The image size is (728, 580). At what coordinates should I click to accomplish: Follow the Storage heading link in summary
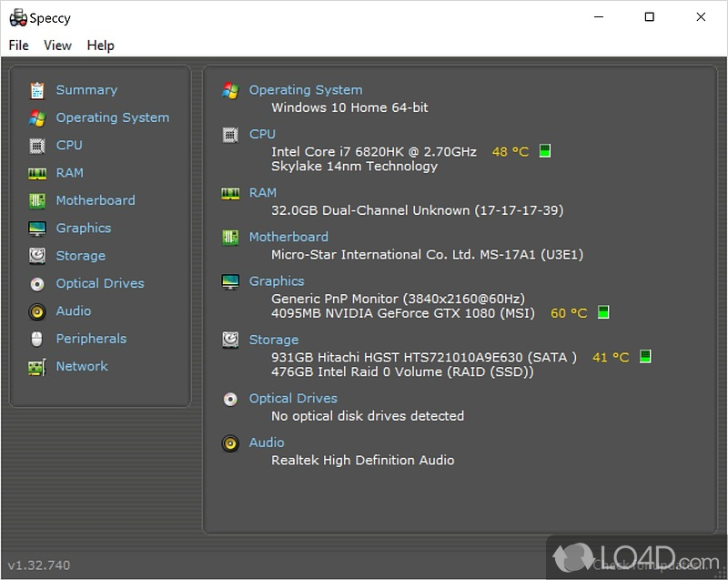point(274,340)
